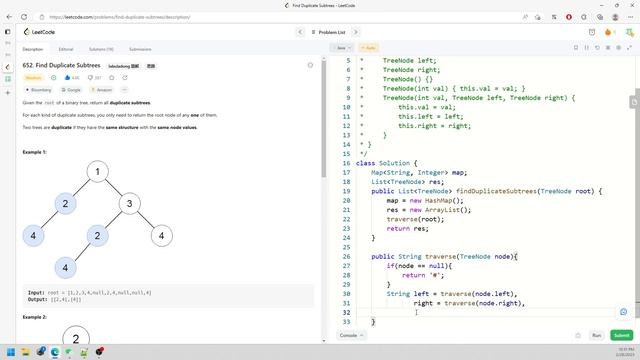This screenshot has width=640, height=360.
Task: Click the tag next to problem title
Action: point(124,66)
